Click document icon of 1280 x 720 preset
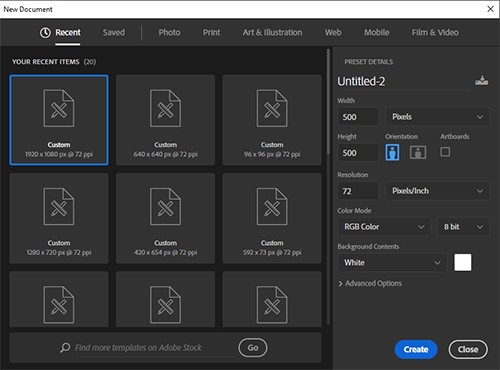 coord(59,207)
